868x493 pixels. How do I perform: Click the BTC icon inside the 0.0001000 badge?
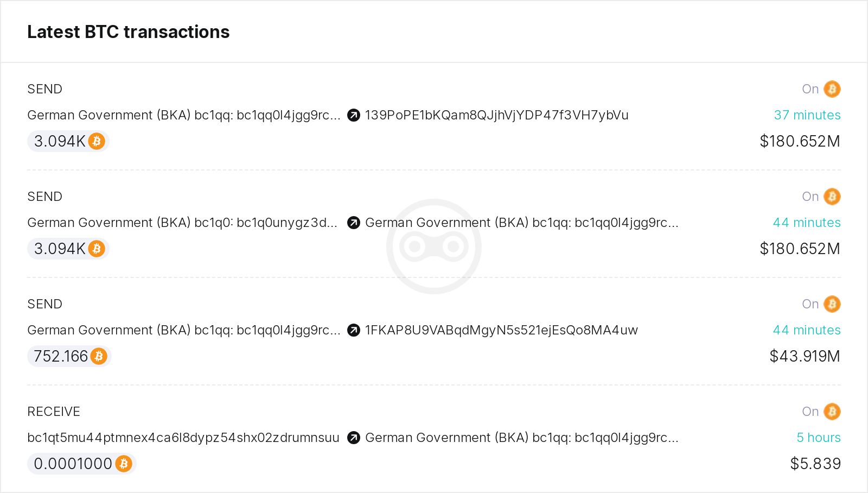click(124, 464)
